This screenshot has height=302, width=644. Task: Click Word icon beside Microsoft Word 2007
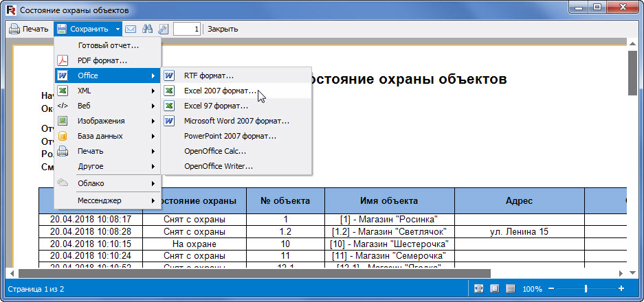pyautogui.click(x=169, y=121)
